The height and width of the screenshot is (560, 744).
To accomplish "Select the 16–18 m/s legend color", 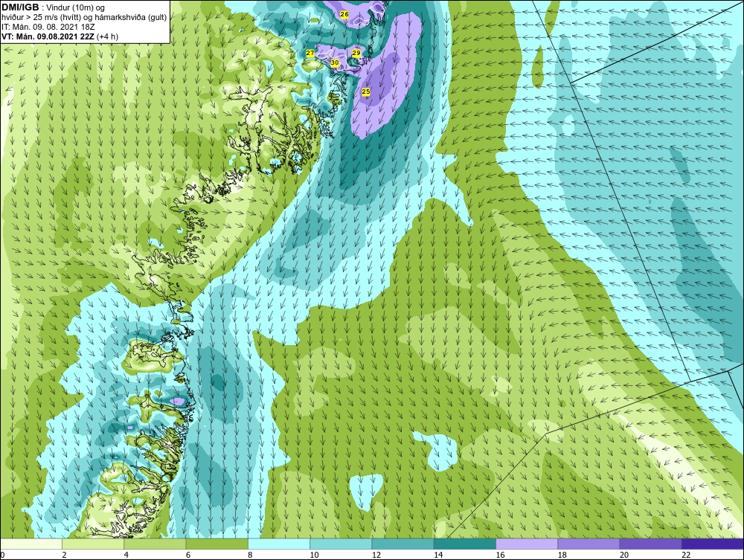I will tap(527, 544).
